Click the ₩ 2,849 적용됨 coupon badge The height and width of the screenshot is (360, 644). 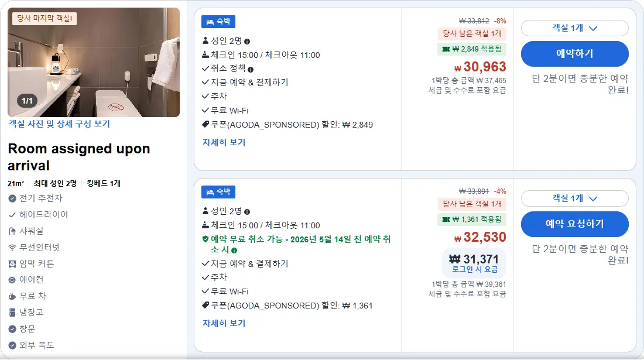pyautogui.click(x=471, y=49)
